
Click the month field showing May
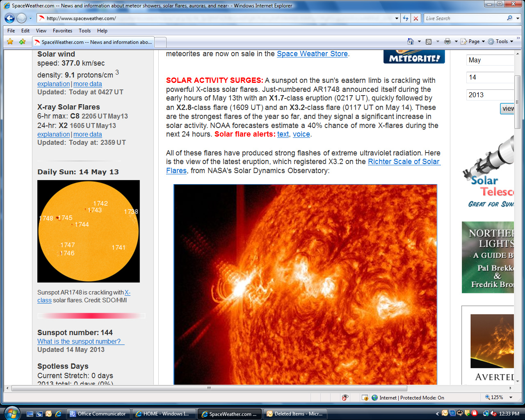[490, 60]
